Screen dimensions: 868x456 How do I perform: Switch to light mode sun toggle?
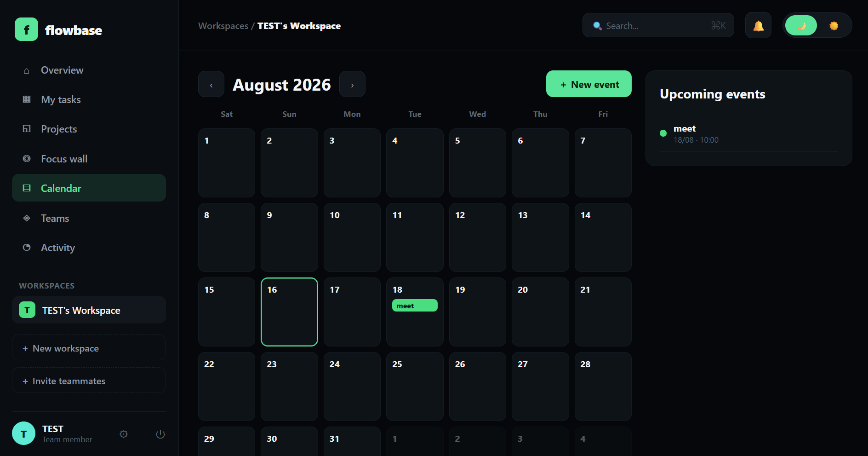pos(834,26)
